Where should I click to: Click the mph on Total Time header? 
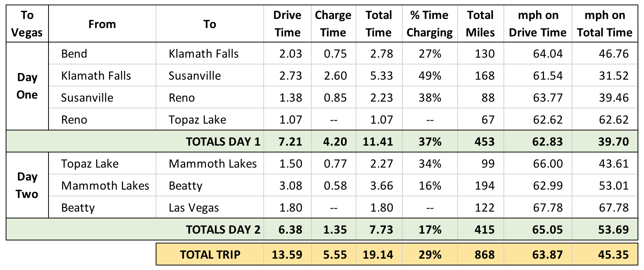pos(605,24)
